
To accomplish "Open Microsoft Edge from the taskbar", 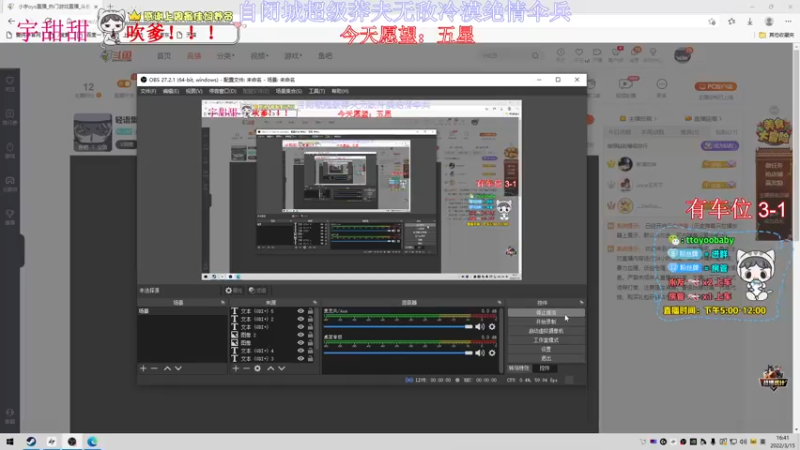I will click(92, 441).
